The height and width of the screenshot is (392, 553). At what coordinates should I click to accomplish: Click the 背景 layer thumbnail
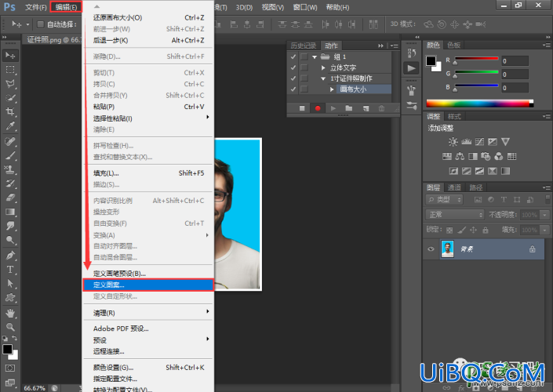[x=448, y=249]
